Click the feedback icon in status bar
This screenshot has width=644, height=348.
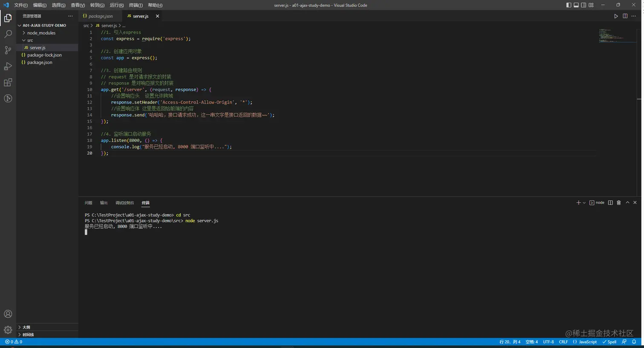624,342
